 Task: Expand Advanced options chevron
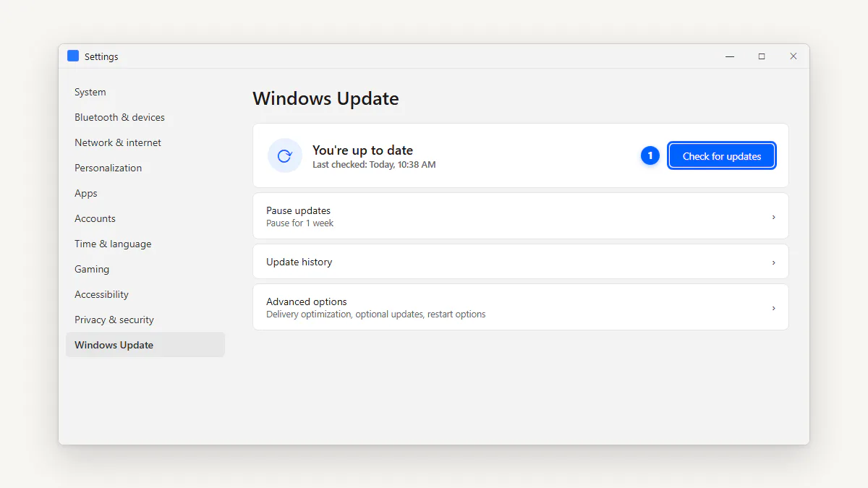coord(773,307)
